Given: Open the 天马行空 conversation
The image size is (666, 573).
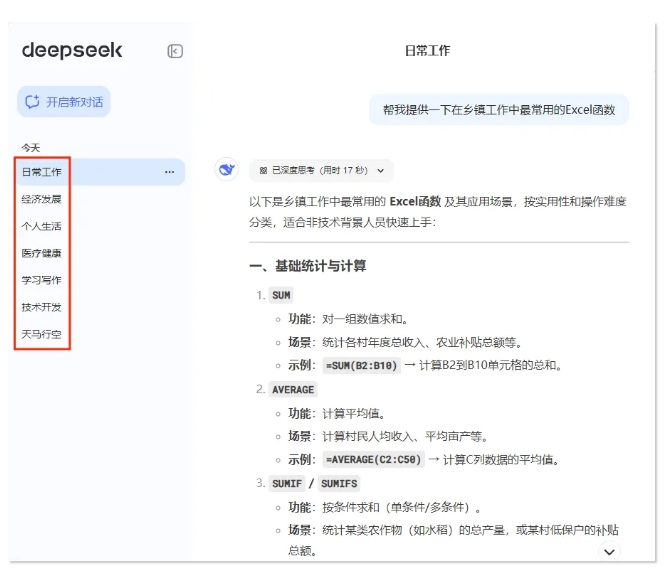Looking at the screenshot, I should point(42,334).
